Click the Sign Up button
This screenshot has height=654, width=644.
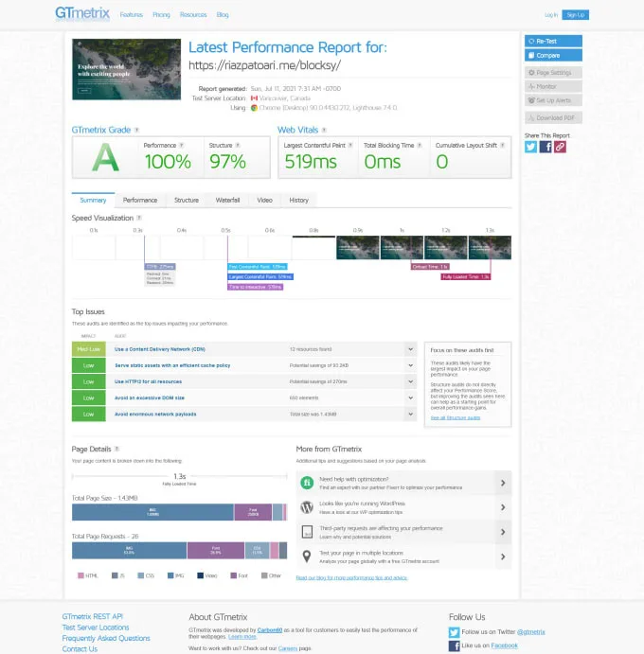point(575,15)
